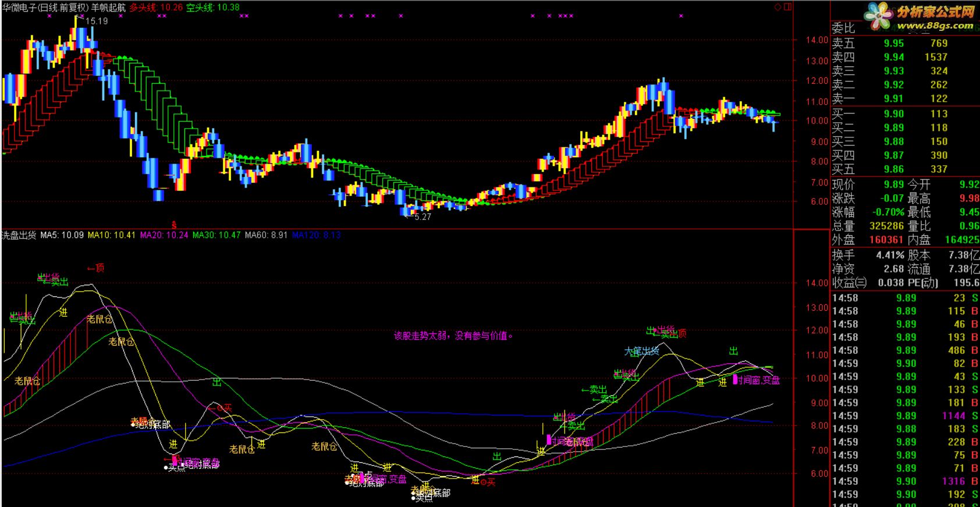Click the 15.19 high price label
The width and height of the screenshot is (980, 507).
click(x=97, y=21)
